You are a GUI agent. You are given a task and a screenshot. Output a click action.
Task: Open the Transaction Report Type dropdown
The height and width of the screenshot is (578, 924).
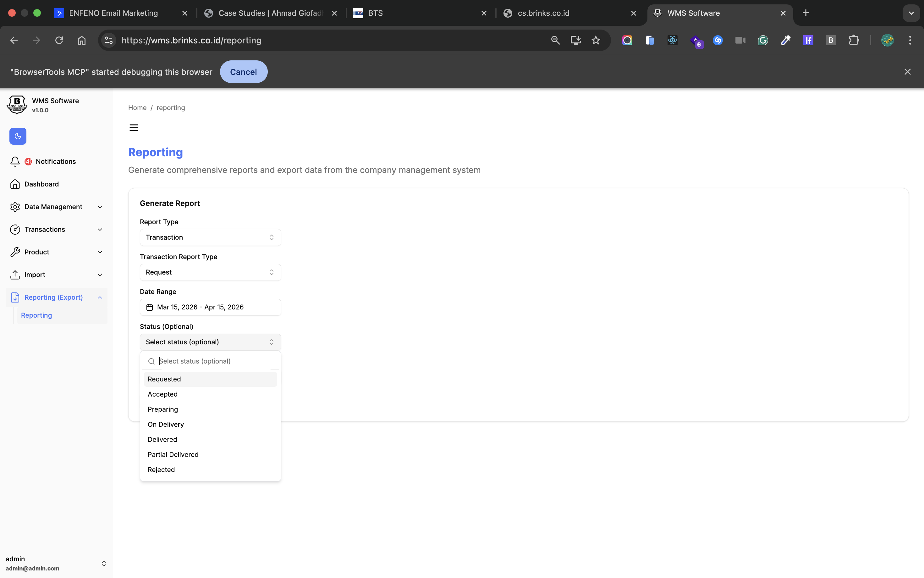coord(210,272)
